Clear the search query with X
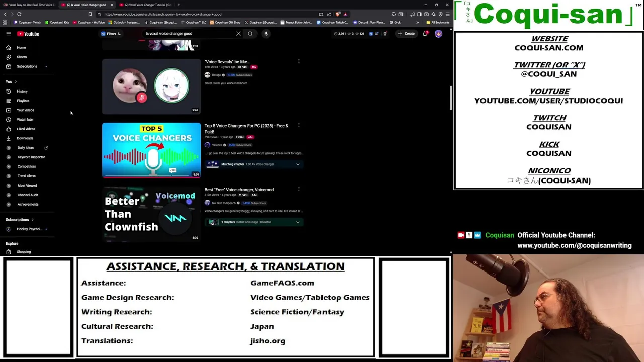 238,34
